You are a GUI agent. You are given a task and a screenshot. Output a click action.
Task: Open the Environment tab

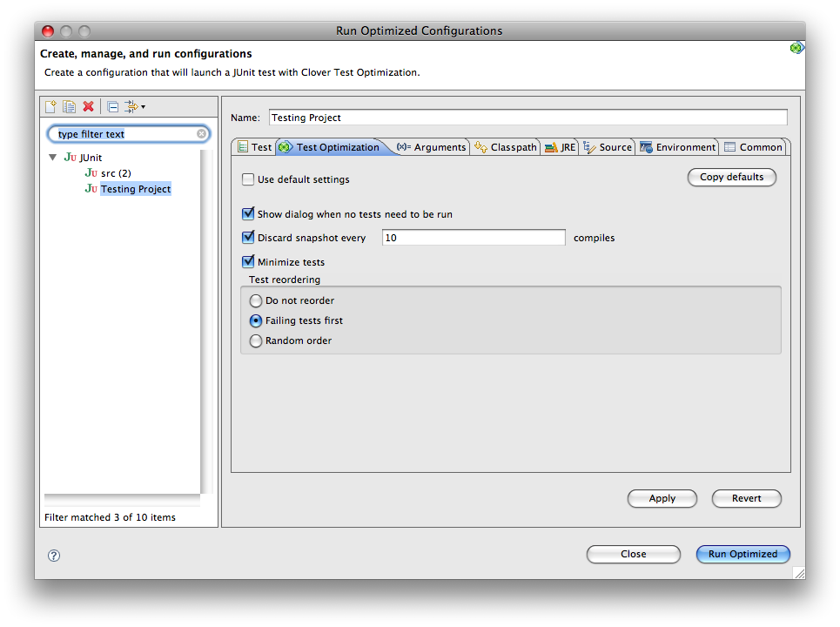pyautogui.click(x=677, y=147)
